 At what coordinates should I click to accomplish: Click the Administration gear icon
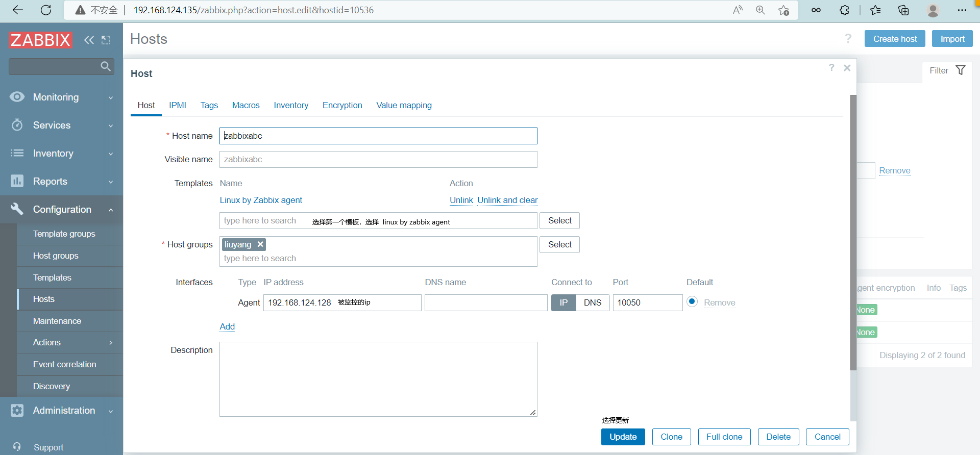click(17, 410)
